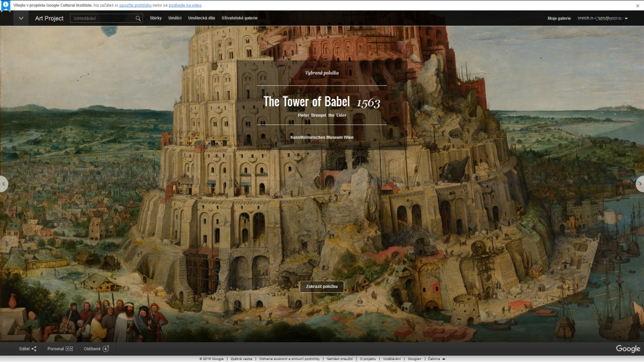Click '© 2016 Google' footer text
This screenshot has width=644, height=362.
[211, 359]
